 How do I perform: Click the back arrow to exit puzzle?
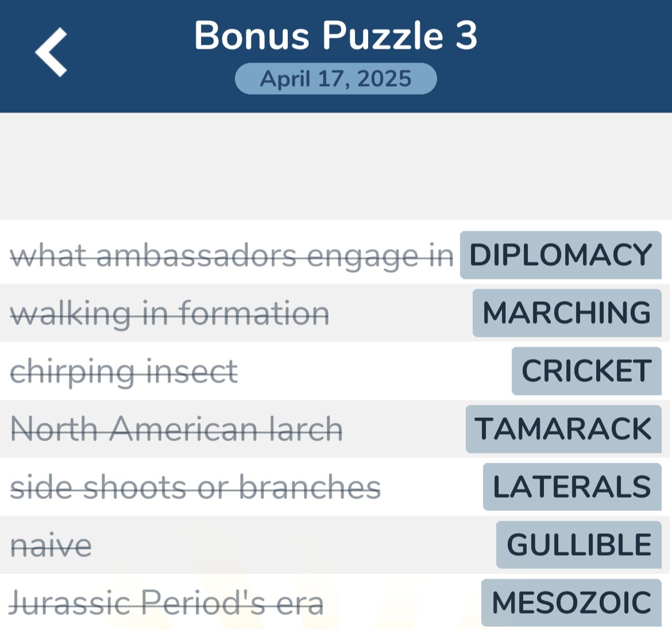51,52
